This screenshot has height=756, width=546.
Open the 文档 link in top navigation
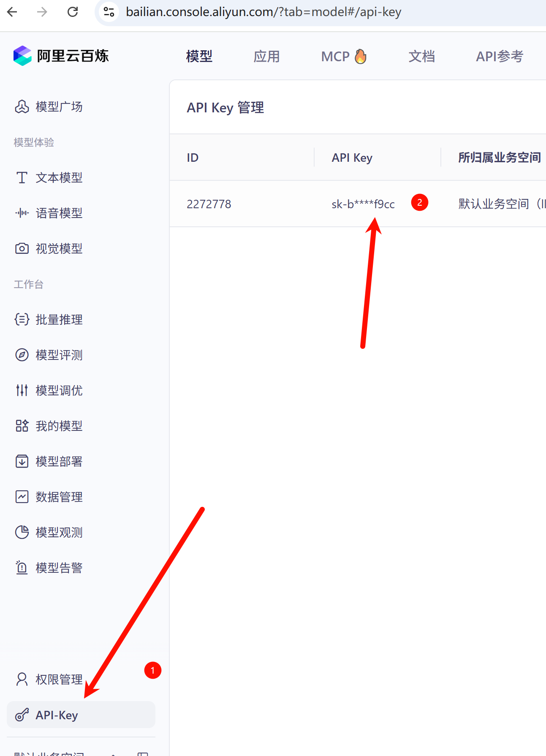(421, 56)
